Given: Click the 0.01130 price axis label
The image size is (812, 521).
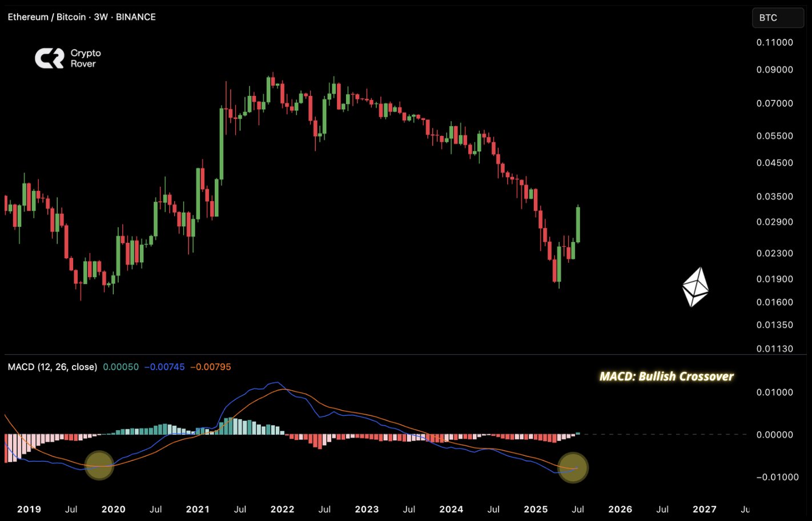Looking at the screenshot, I should click(x=775, y=348).
